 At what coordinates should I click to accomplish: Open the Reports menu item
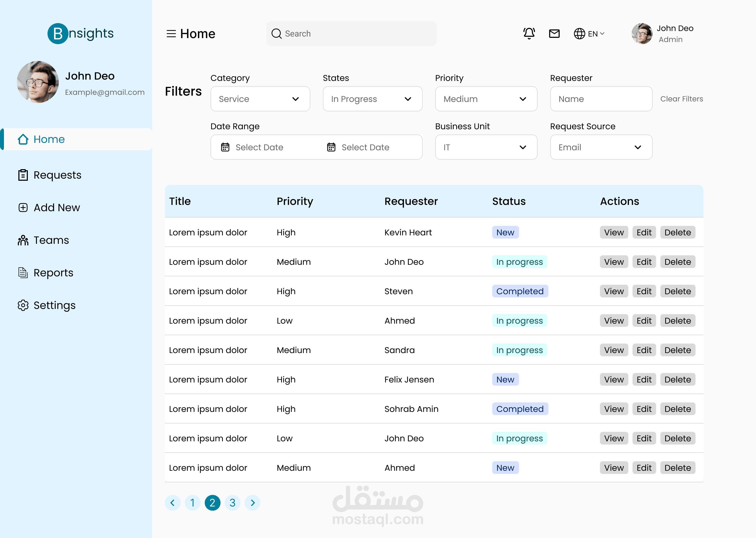pos(46,273)
